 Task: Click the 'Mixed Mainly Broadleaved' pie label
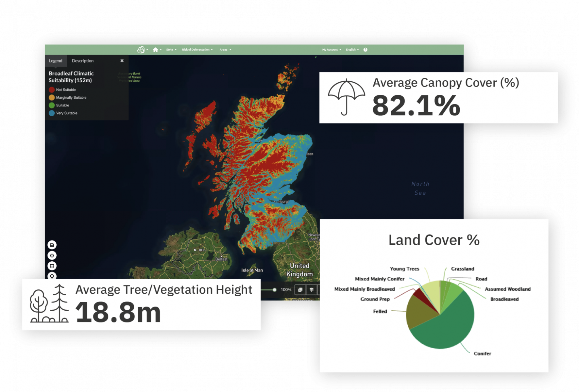coord(365,289)
